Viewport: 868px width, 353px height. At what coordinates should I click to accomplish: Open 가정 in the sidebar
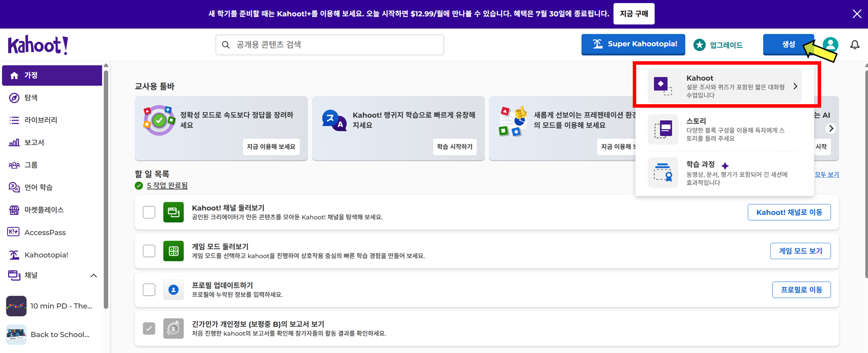(x=52, y=76)
